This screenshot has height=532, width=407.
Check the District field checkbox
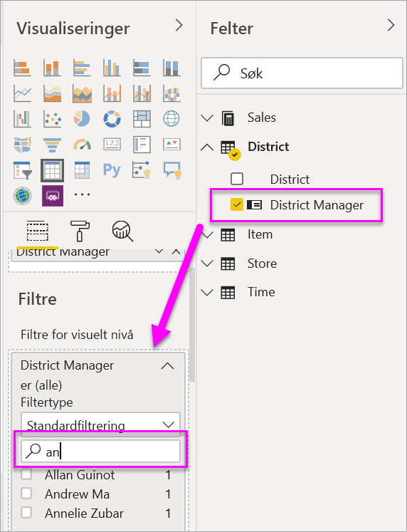click(x=236, y=179)
